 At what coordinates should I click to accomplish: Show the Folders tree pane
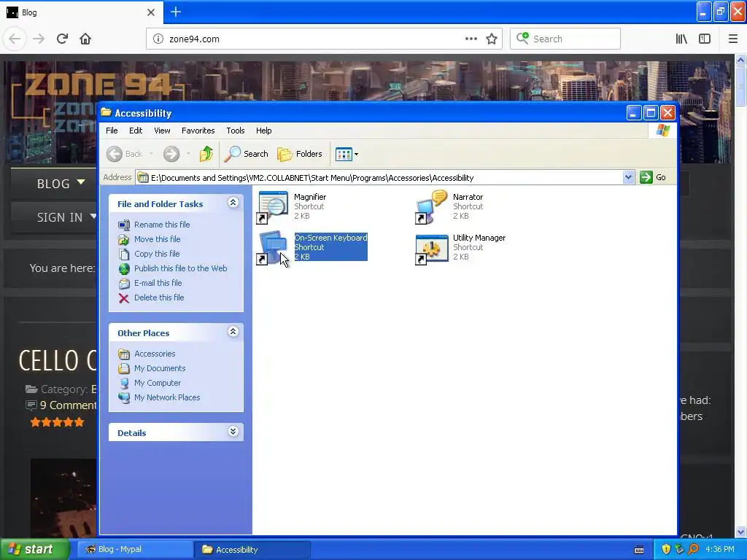tap(300, 154)
